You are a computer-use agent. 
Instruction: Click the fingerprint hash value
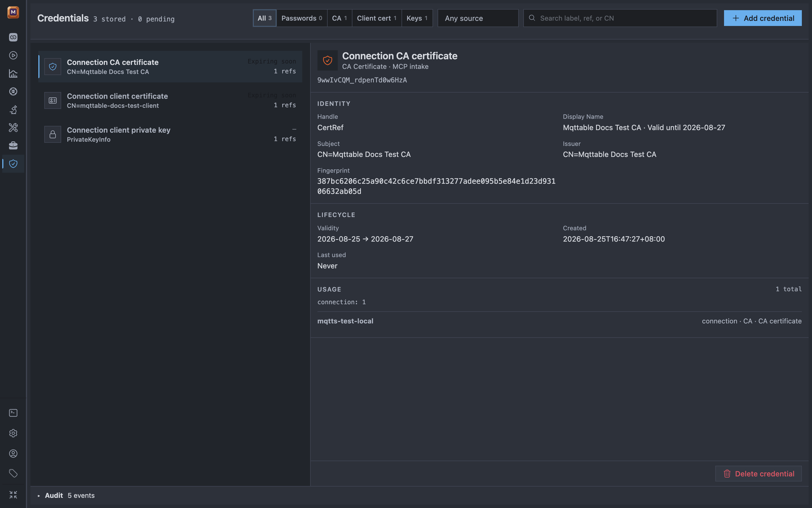point(436,186)
